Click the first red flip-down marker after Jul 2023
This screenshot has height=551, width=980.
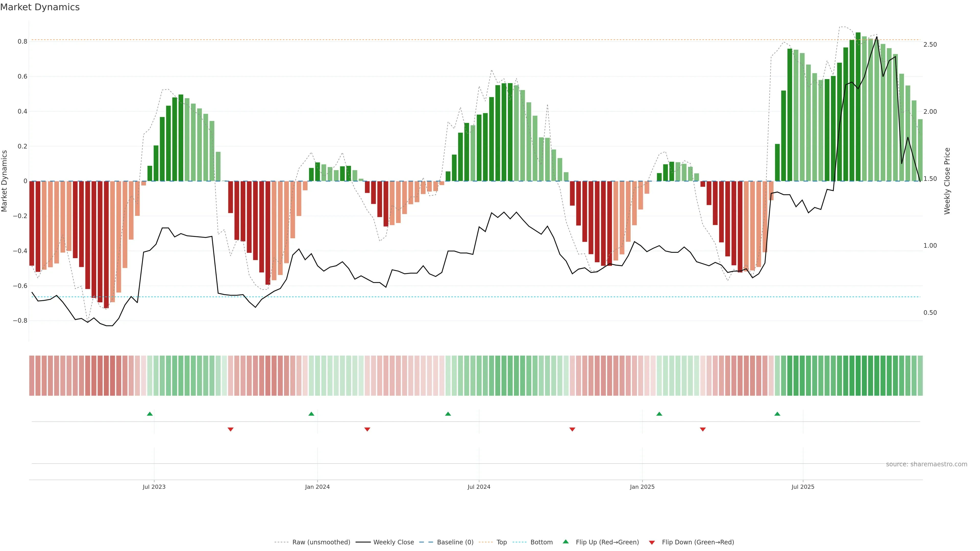230,429
